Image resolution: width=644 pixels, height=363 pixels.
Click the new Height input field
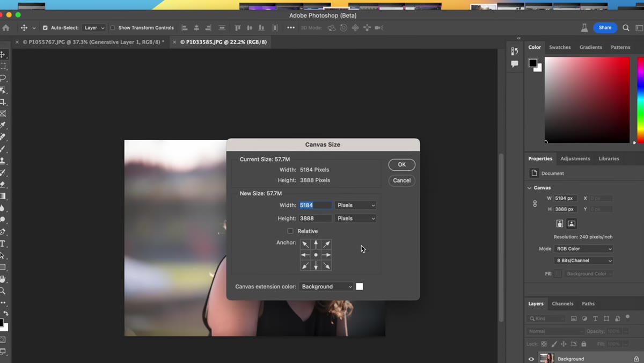(x=316, y=219)
